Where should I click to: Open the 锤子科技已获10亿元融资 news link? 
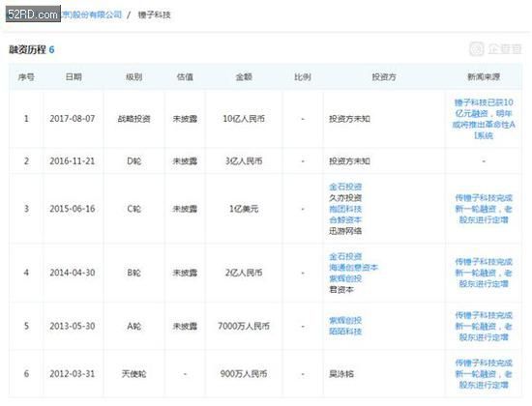coord(484,119)
